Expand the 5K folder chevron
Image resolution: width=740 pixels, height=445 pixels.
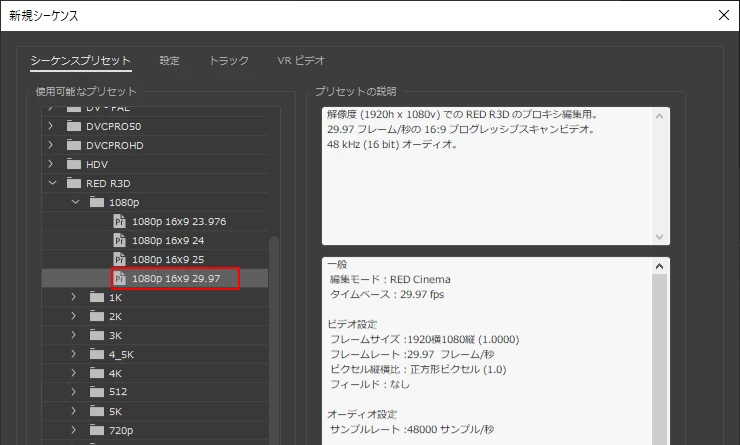click(73, 411)
